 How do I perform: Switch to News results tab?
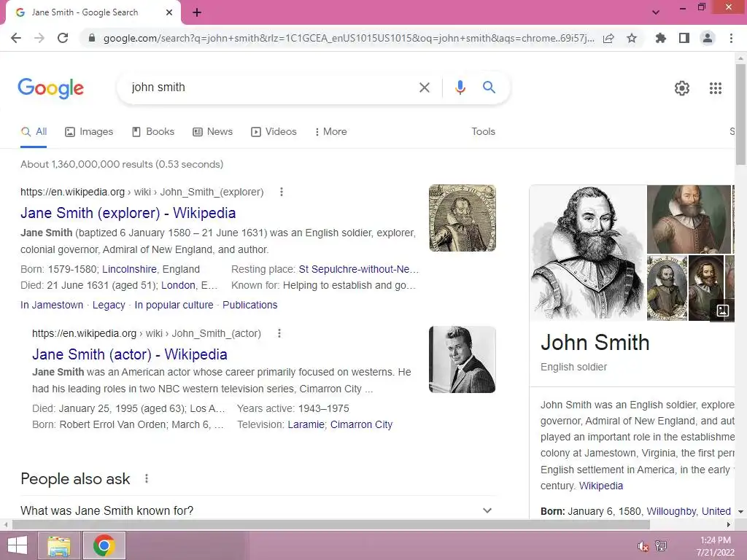[x=212, y=132]
